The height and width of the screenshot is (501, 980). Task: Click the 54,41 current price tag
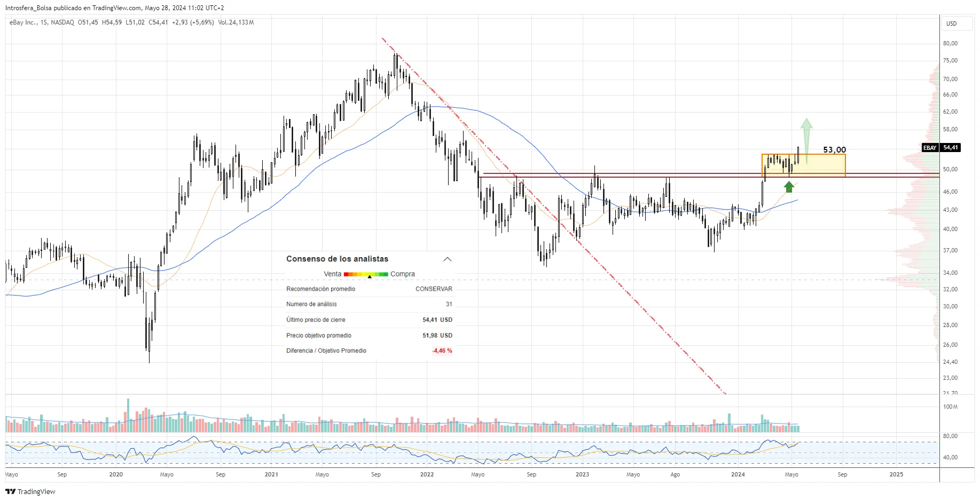950,148
